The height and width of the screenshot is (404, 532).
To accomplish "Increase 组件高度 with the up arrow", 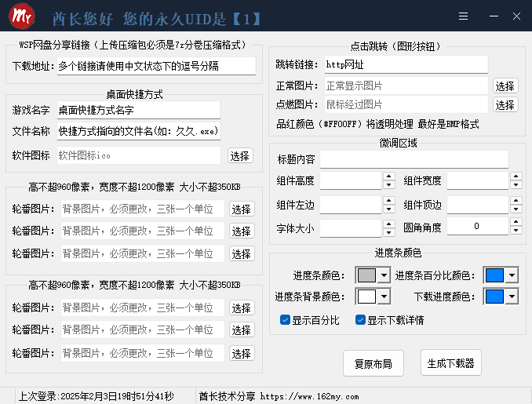I will [389, 177].
